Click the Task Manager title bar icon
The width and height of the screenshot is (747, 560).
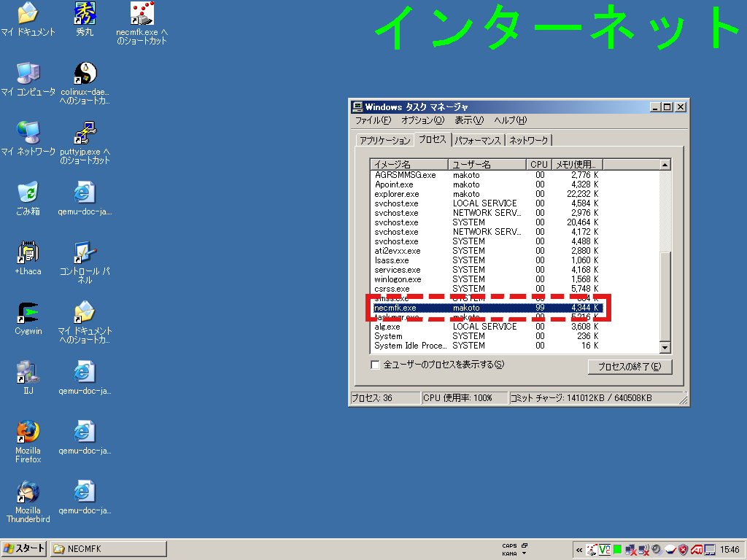tap(357, 107)
